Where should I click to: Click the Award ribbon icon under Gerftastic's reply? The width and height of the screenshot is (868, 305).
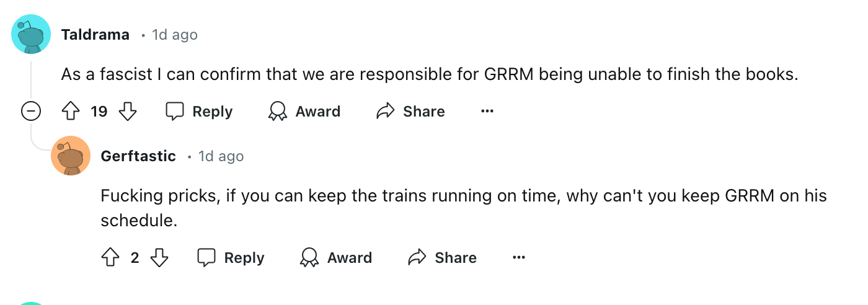309,258
